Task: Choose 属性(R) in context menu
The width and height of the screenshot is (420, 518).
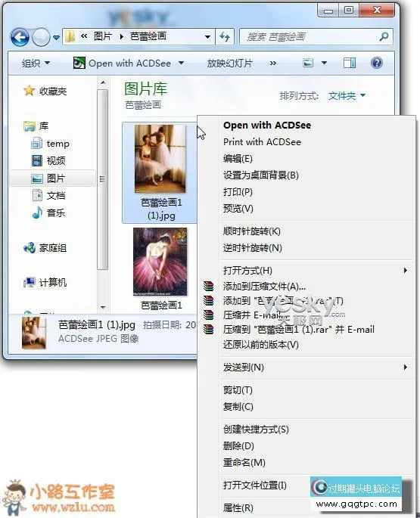Action: [x=238, y=507]
